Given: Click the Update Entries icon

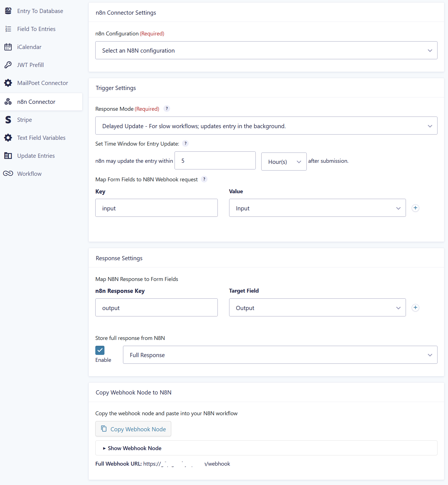Looking at the screenshot, I should (8, 156).
